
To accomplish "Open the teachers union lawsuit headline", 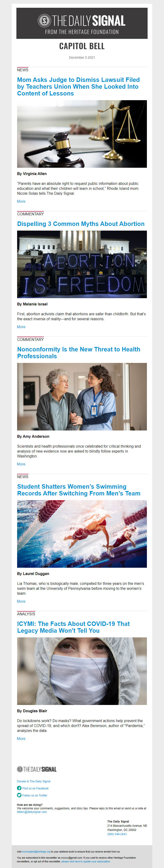I will (x=78, y=87).
